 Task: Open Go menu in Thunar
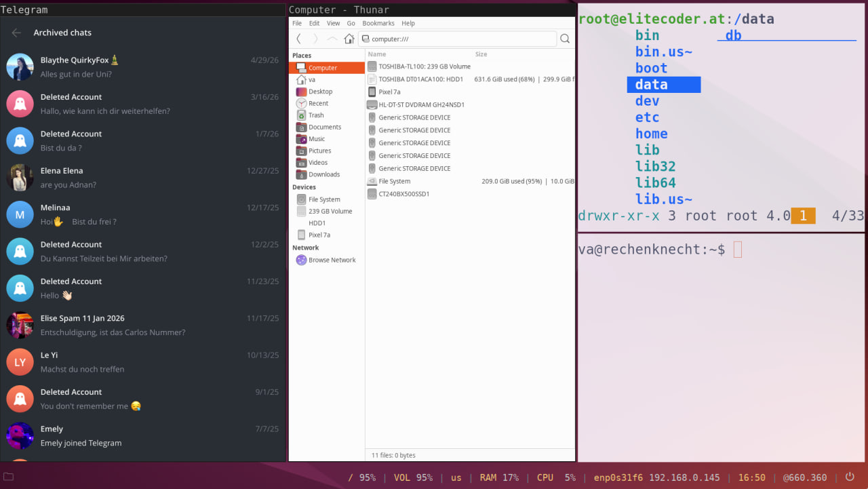[x=351, y=23]
